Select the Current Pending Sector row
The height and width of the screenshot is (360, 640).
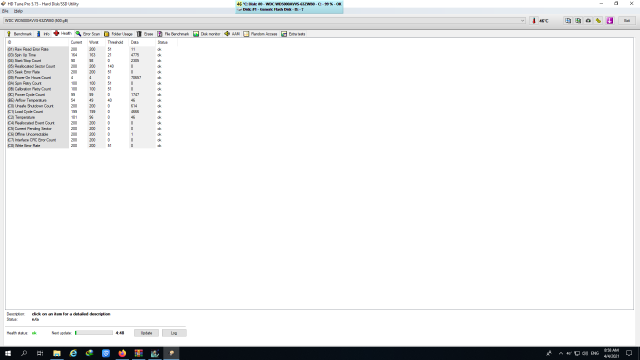[92, 129]
